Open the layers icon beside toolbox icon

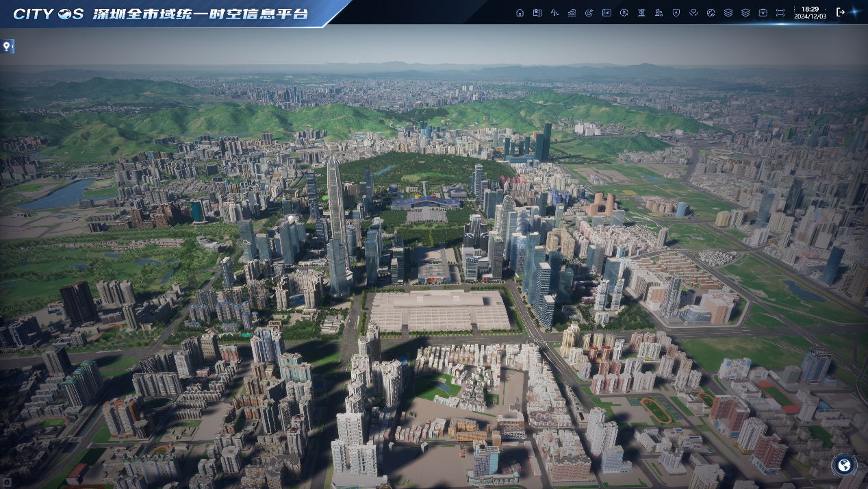(x=745, y=12)
